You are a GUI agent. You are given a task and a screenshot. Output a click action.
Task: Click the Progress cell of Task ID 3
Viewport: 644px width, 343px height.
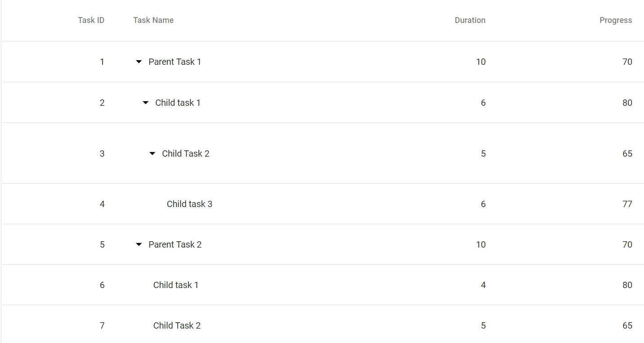pyautogui.click(x=627, y=154)
